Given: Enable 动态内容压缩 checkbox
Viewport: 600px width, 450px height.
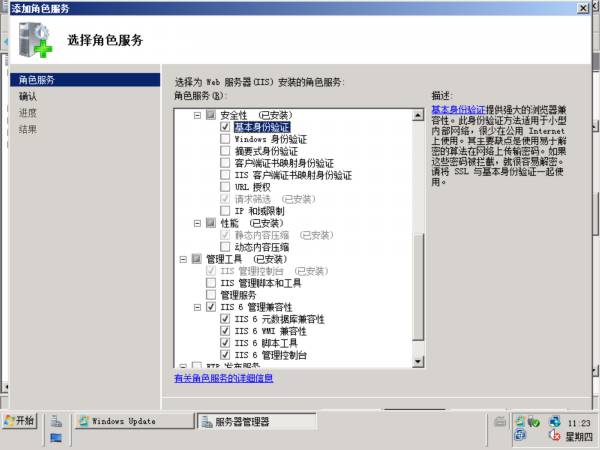Looking at the screenshot, I should 225,246.
